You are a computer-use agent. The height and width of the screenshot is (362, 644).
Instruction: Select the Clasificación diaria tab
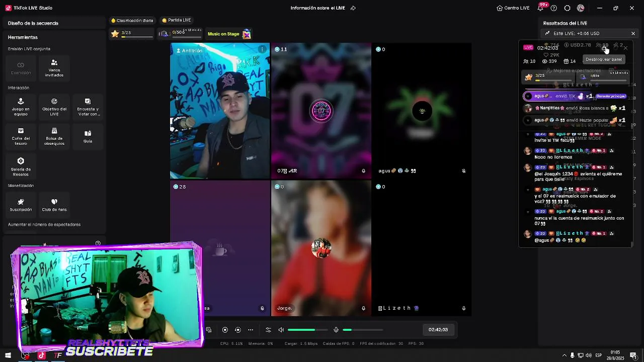coord(132,21)
